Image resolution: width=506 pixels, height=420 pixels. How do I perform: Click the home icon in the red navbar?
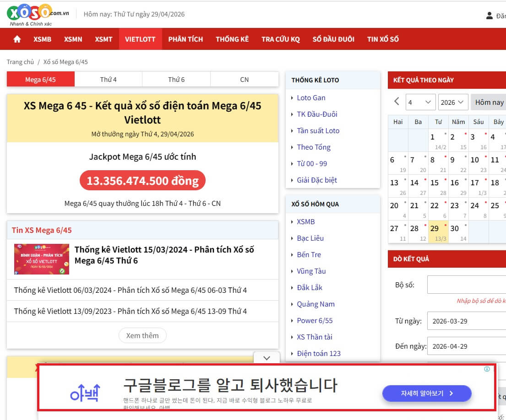[x=17, y=39]
